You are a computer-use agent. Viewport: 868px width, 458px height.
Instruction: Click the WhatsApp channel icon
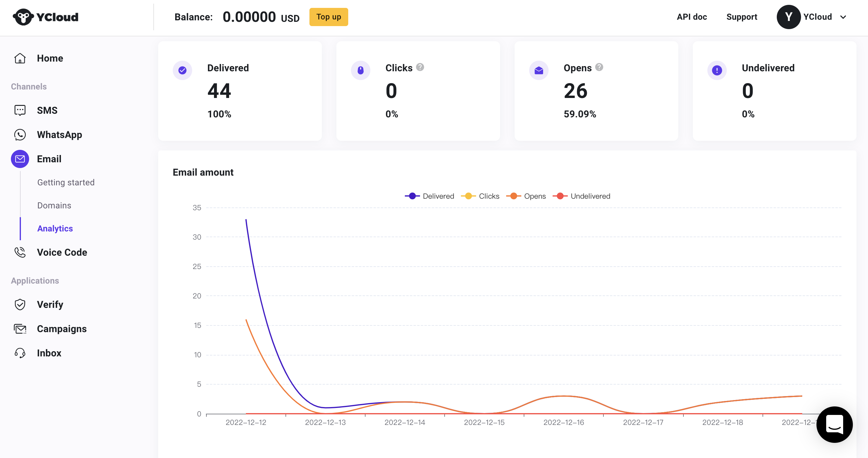[20, 135]
